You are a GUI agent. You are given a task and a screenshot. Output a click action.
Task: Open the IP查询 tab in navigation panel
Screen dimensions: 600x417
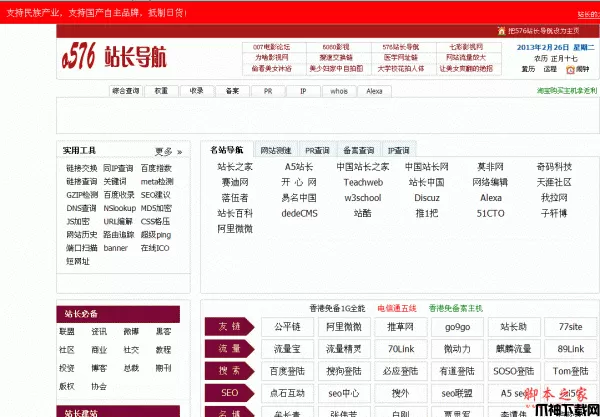[x=398, y=150]
